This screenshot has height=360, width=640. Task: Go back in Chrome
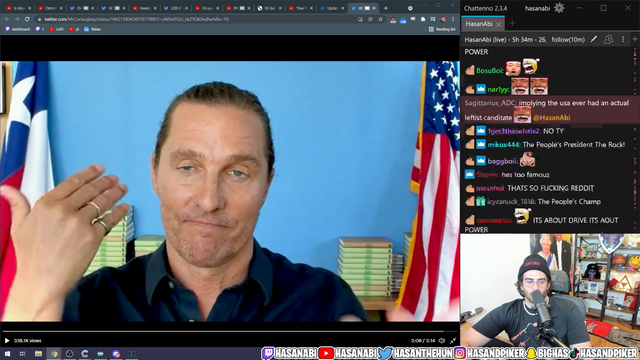pos(7,19)
